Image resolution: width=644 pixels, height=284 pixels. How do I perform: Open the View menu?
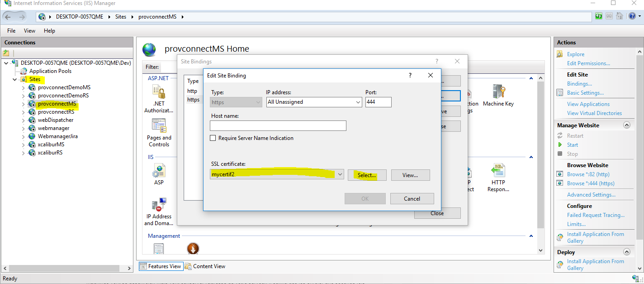(x=29, y=31)
